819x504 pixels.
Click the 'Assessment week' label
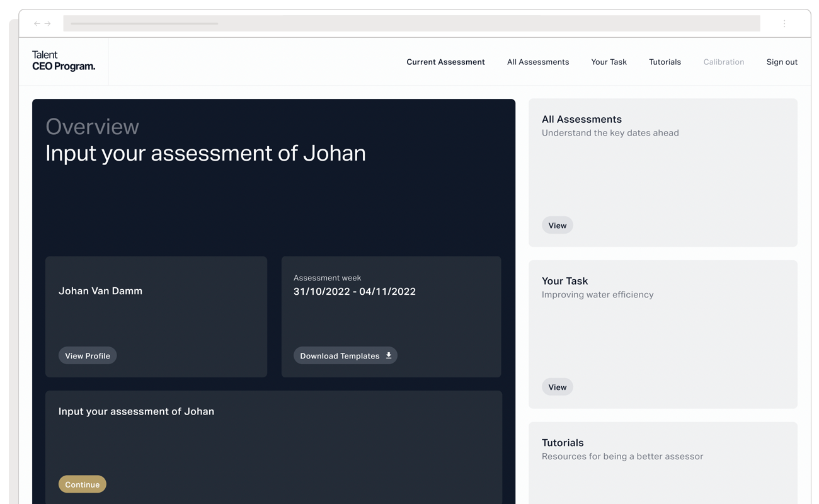[327, 277]
